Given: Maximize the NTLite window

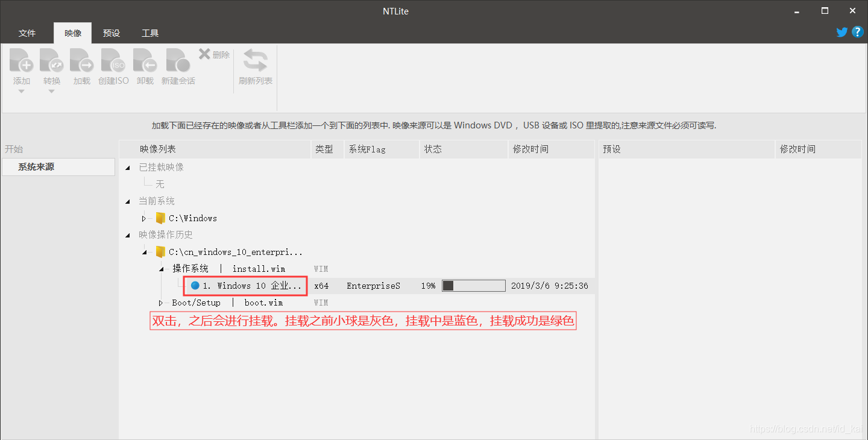Looking at the screenshot, I should 825,11.
